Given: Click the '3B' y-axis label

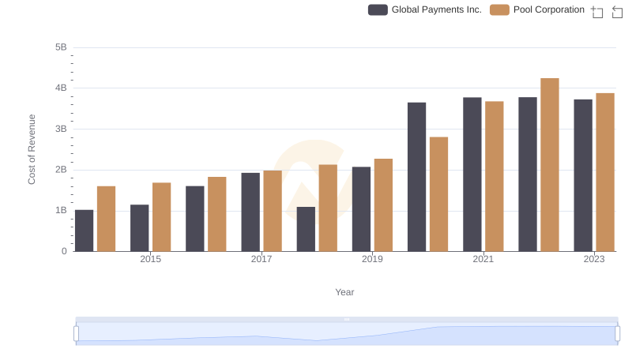Looking at the screenshot, I should point(61,129).
